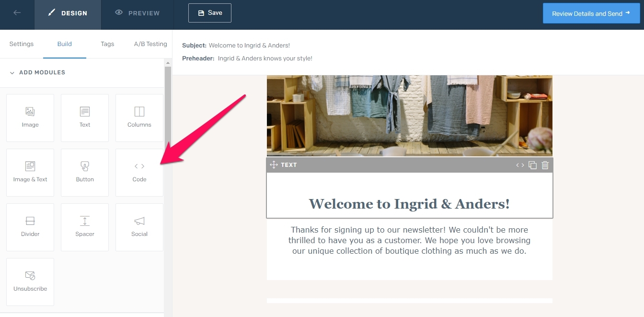644x317 pixels.
Task: Click the move handle on the TEXT block
Action: [x=274, y=165]
